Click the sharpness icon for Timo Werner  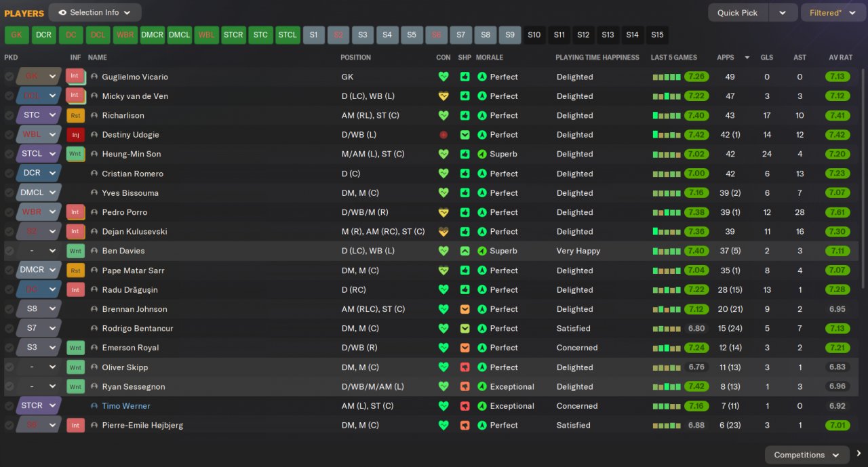465,406
